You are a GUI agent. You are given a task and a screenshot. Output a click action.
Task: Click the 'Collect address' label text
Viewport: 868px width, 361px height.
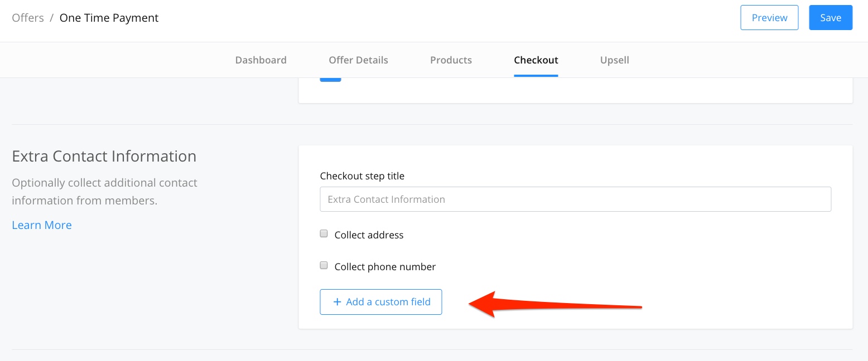tap(369, 235)
